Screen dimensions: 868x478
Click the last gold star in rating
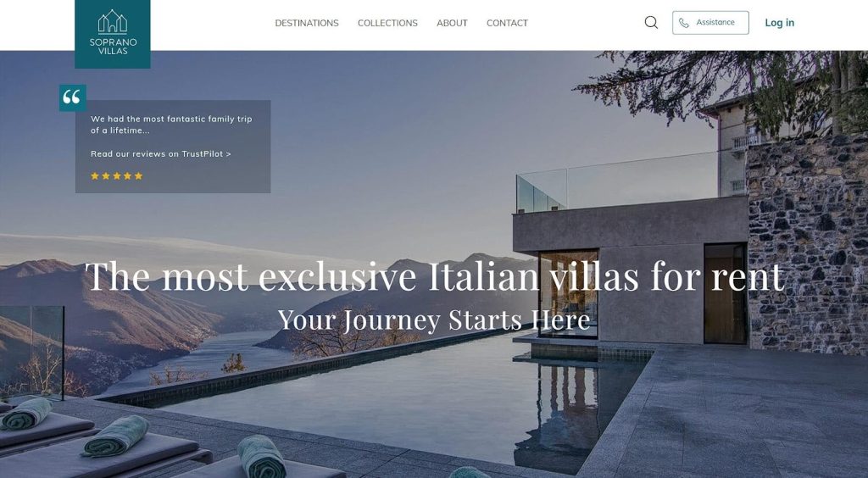pyautogui.click(x=138, y=176)
